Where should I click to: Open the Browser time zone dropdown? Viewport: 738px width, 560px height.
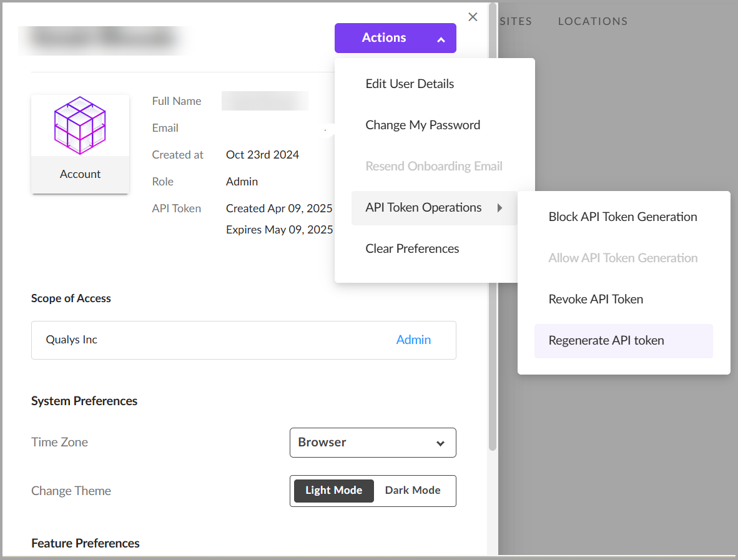pyautogui.click(x=373, y=443)
